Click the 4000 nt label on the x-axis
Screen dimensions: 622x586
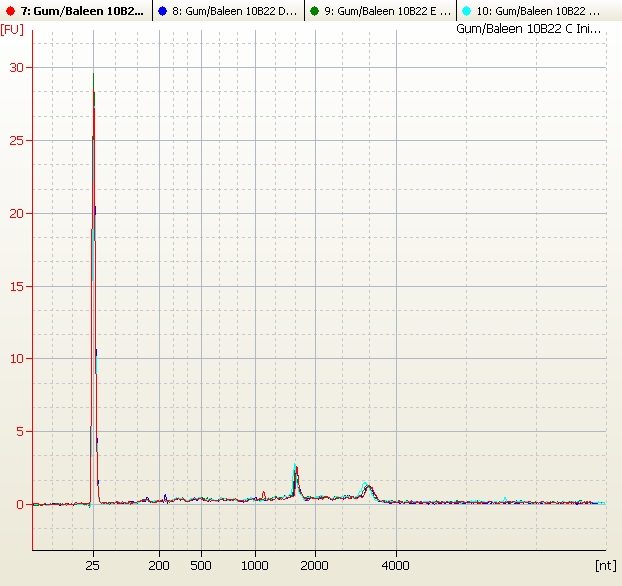point(395,565)
